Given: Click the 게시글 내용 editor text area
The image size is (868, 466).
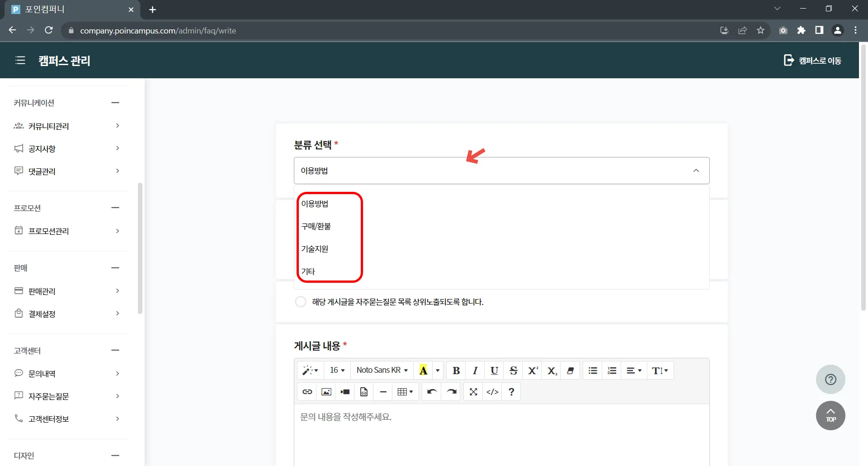Looking at the screenshot, I should point(501,435).
